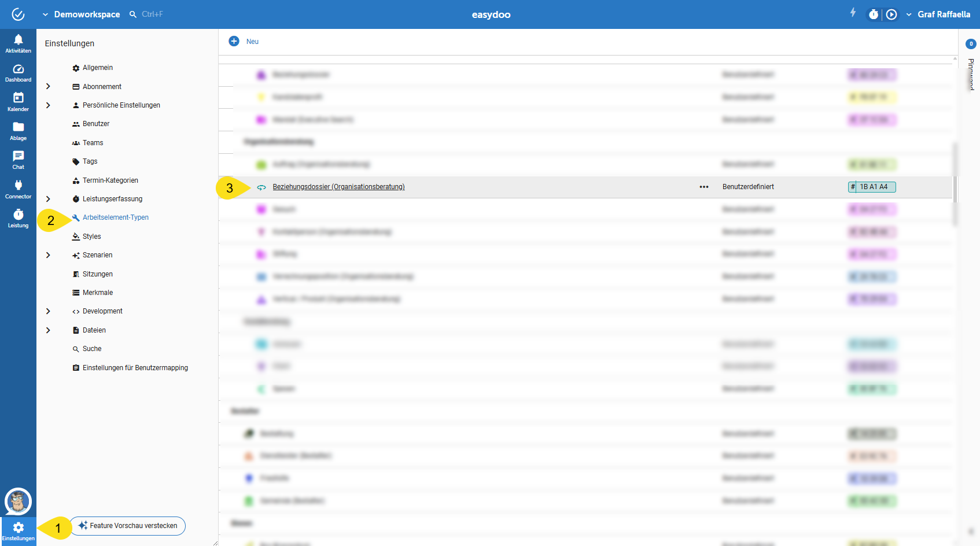
Task: Expand the Abonnement tree item
Action: pyautogui.click(x=48, y=87)
